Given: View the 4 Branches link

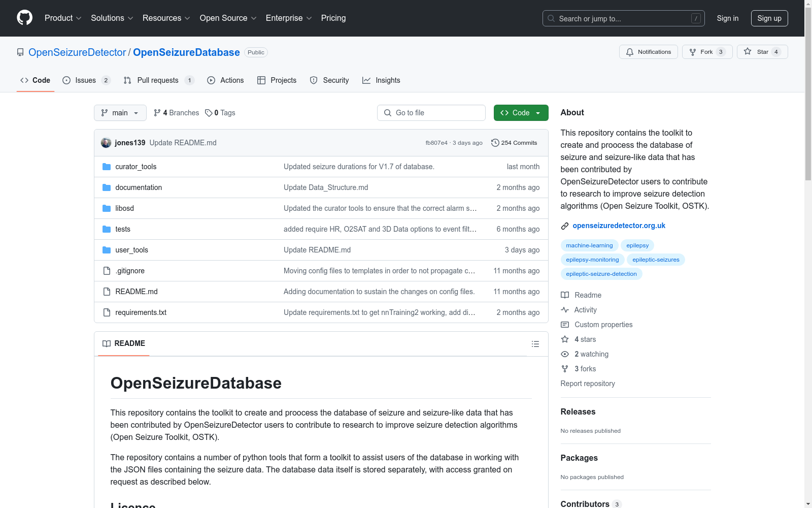Looking at the screenshot, I should coord(177,113).
